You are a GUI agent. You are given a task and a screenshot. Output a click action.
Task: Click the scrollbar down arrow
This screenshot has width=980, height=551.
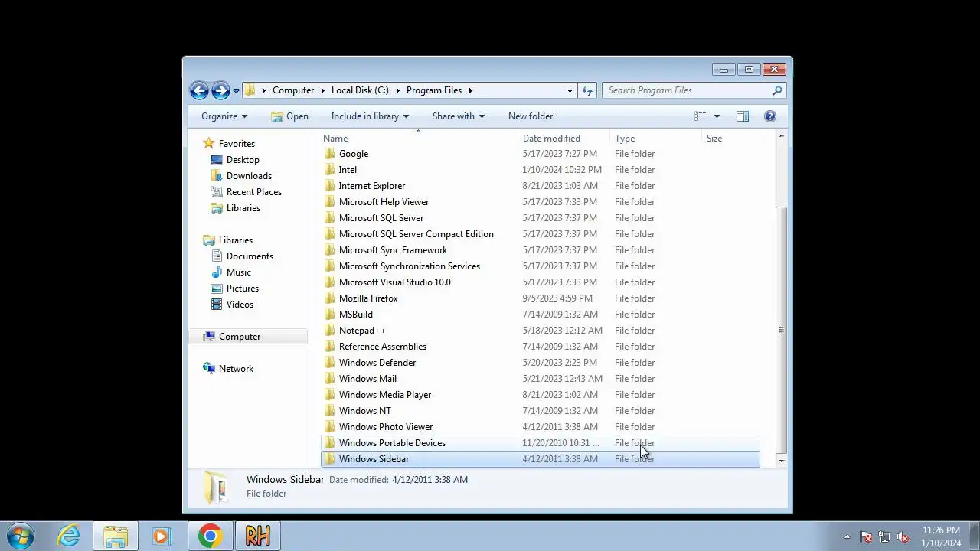pyautogui.click(x=781, y=461)
